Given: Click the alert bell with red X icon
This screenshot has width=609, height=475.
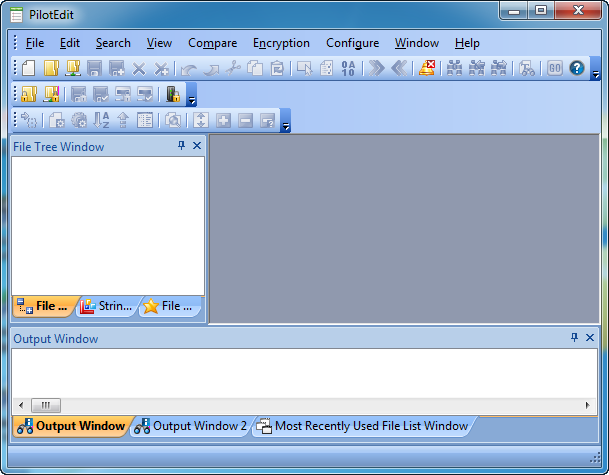Looking at the screenshot, I should tap(426, 68).
